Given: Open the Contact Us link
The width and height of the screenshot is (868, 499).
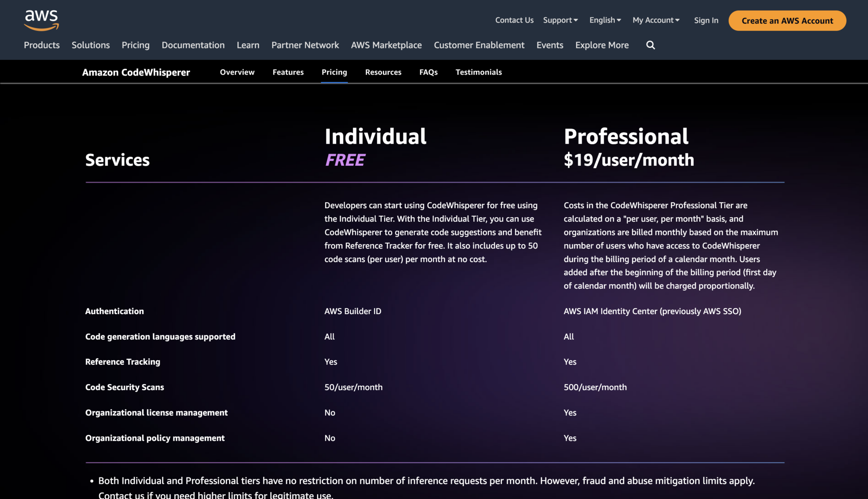Looking at the screenshot, I should coord(514,20).
